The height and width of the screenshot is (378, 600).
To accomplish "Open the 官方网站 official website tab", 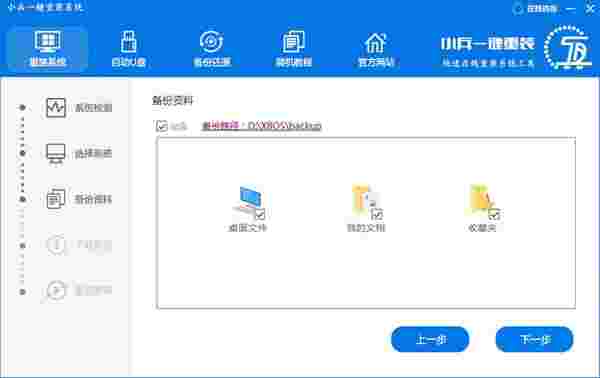I will pyautogui.click(x=375, y=49).
